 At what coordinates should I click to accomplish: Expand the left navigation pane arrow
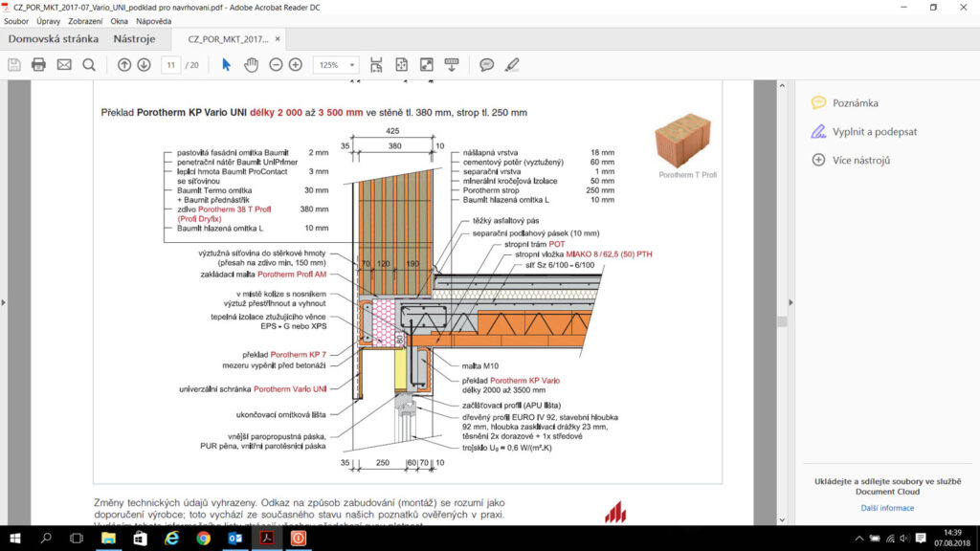[4, 302]
